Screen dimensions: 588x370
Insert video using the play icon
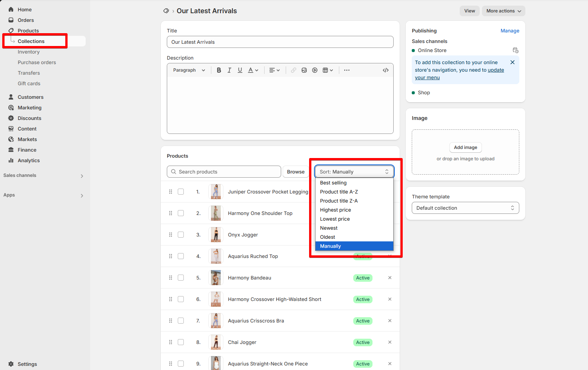(x=315, y=70)
